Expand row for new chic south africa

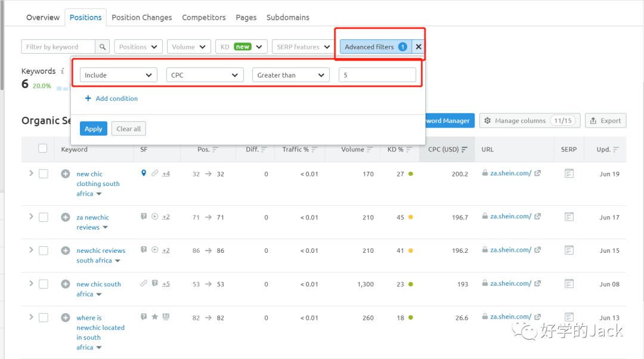coord(31,283)
